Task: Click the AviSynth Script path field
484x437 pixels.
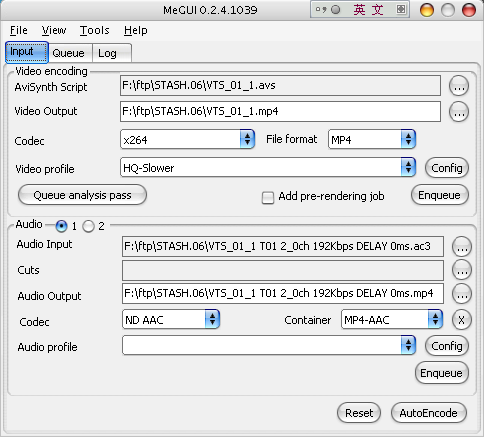Action: coord(280,86)
